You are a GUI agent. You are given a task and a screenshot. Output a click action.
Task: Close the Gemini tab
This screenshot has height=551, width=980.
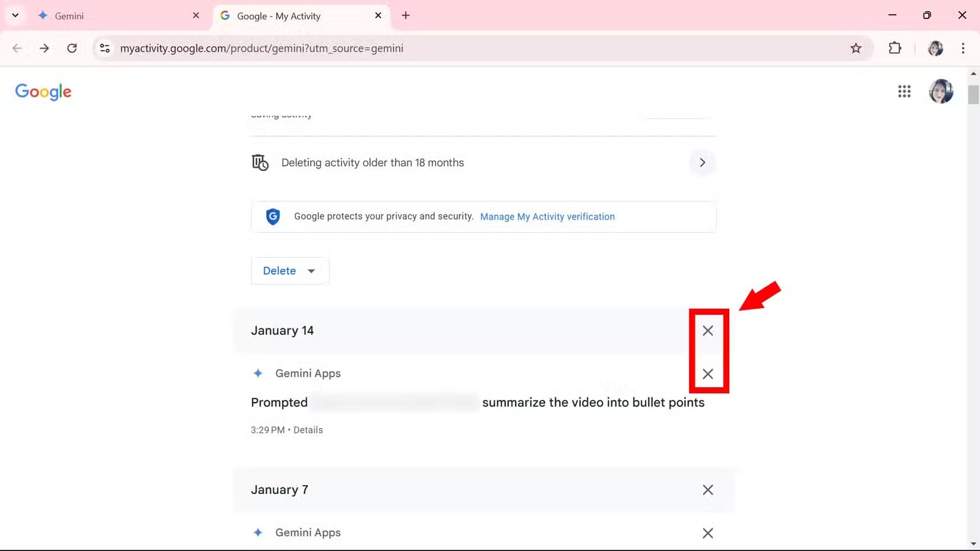point(196,15)
